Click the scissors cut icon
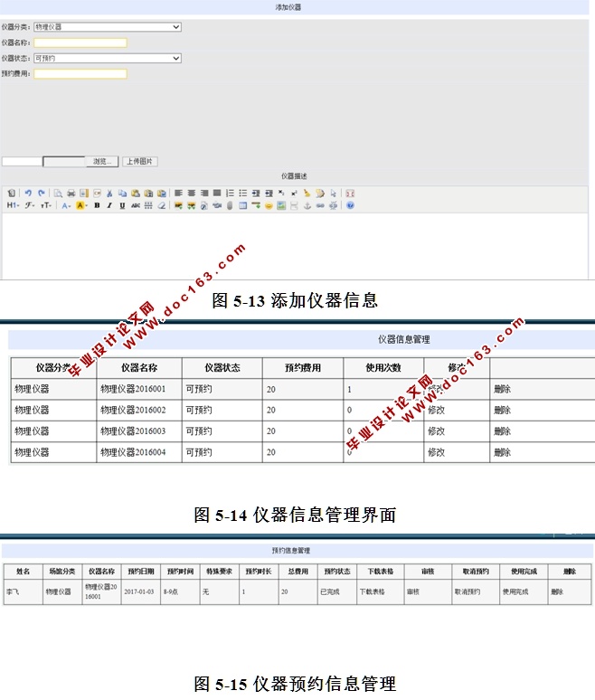 point(109,193)
